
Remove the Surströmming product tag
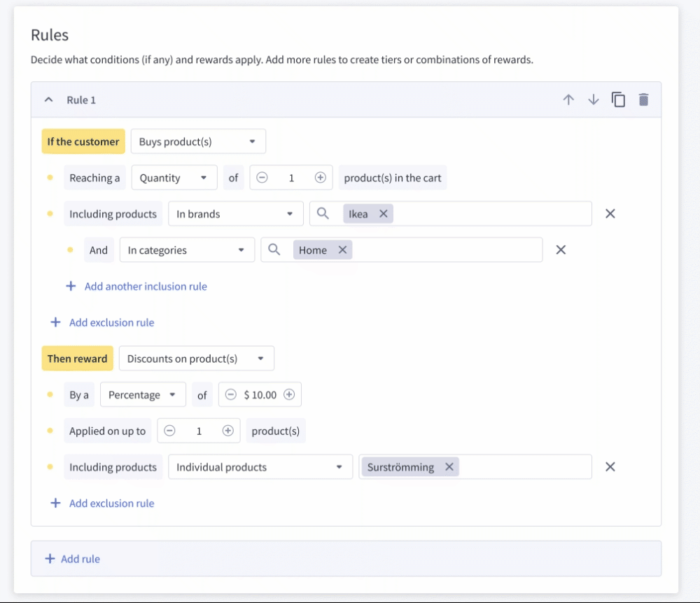click(x=449, y=466)
